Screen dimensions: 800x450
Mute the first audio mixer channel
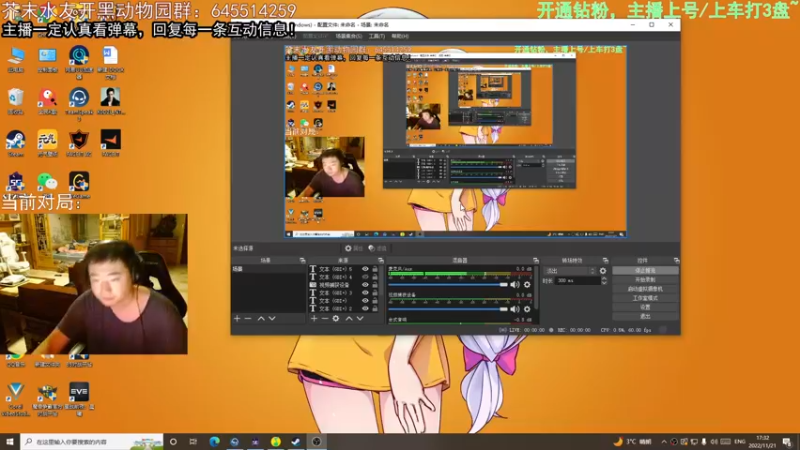[x=515, y=285]
